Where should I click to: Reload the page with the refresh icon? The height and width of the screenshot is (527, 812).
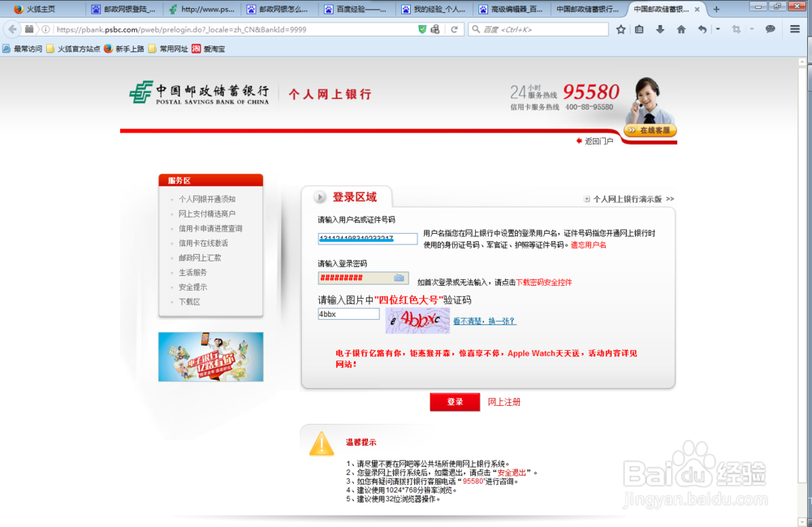(x=454, y=29)
